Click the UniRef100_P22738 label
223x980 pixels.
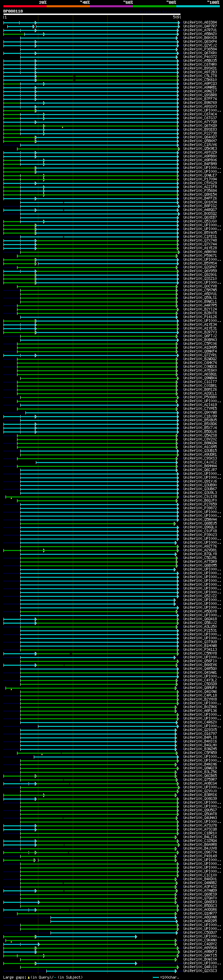point(200,133)
